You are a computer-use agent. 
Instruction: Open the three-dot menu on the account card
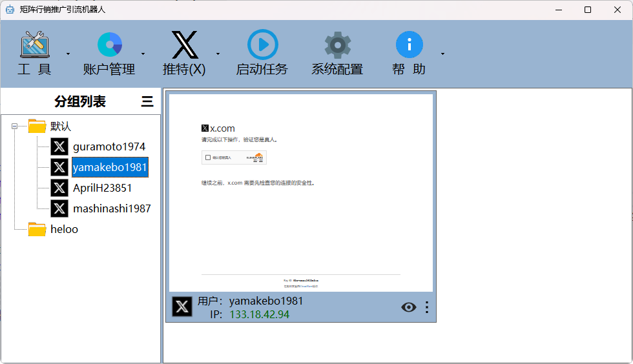427,307
